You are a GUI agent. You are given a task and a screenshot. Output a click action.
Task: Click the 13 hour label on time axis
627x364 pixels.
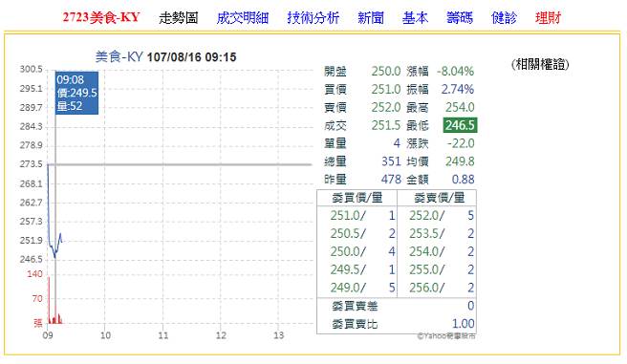click(278, 335)
